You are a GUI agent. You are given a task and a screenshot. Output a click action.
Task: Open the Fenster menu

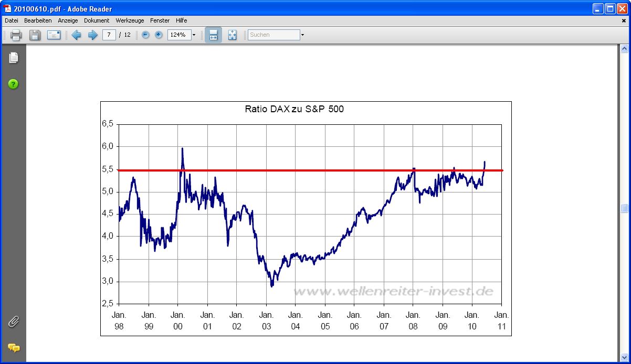[160, 20]
